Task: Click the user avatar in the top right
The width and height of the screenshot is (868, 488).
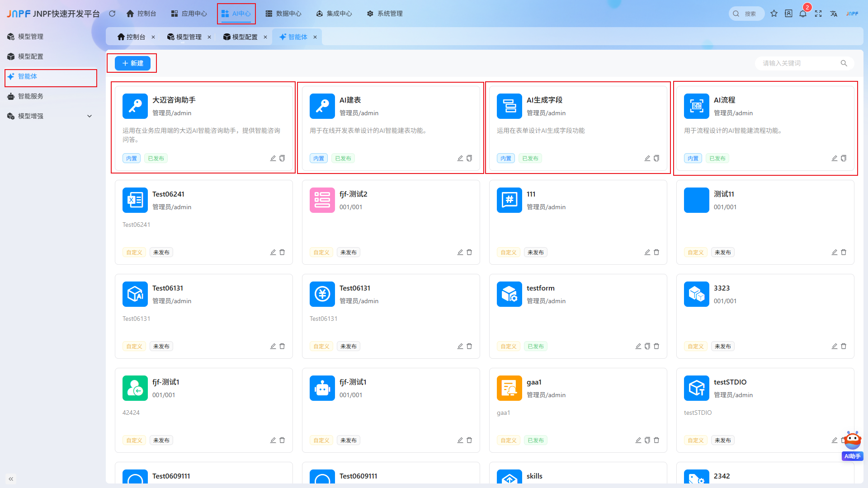Action: 852,14
